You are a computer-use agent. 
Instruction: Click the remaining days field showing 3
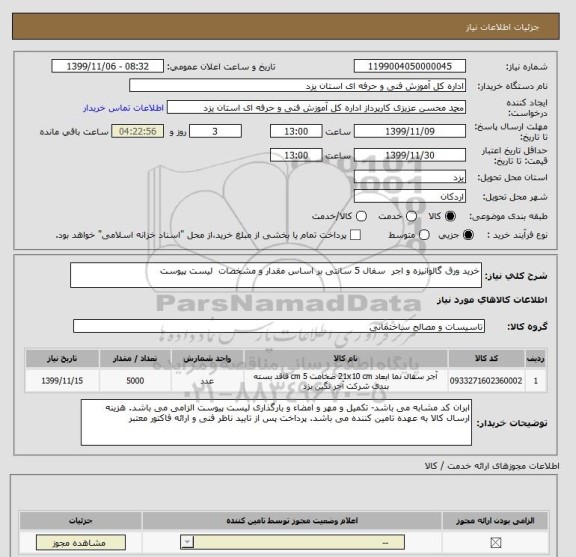215,132
